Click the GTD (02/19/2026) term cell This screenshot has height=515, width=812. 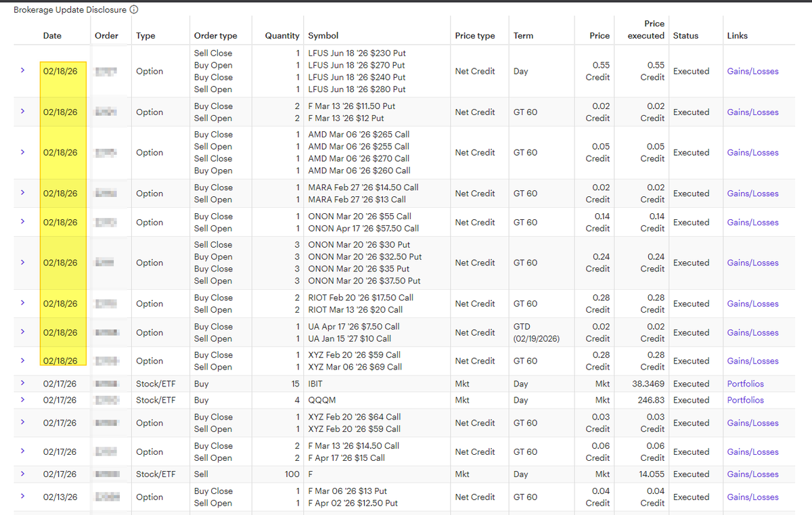[x=537, y=332]
